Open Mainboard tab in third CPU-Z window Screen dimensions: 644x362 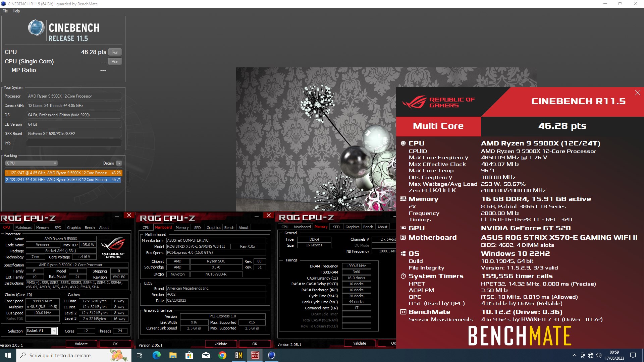(x=302, y=227)
